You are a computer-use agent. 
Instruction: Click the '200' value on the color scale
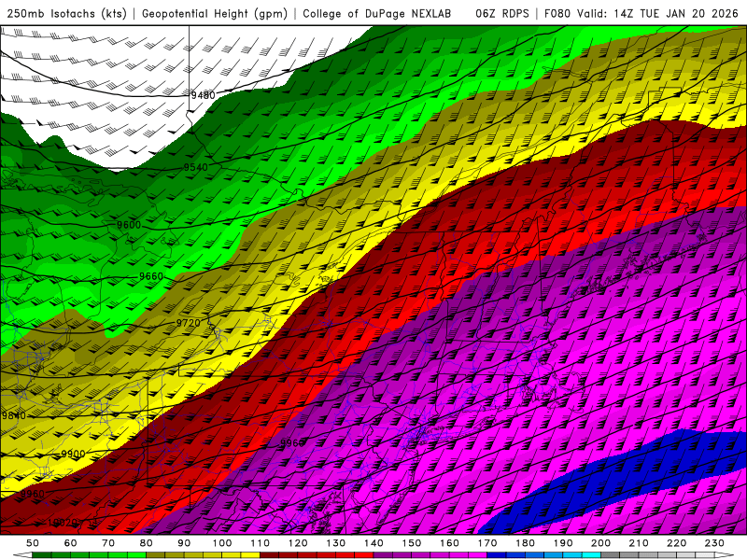(600, 543)
